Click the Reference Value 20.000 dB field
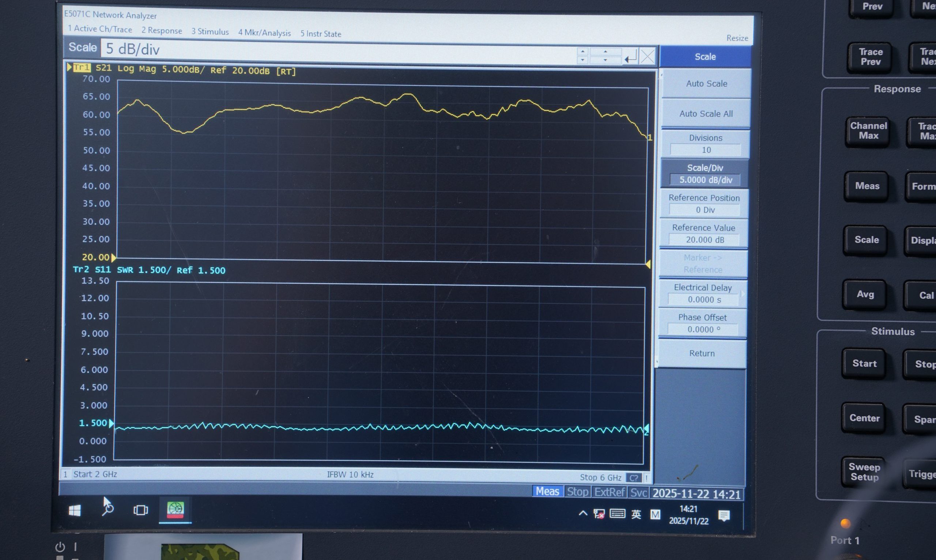 [705, 240]
